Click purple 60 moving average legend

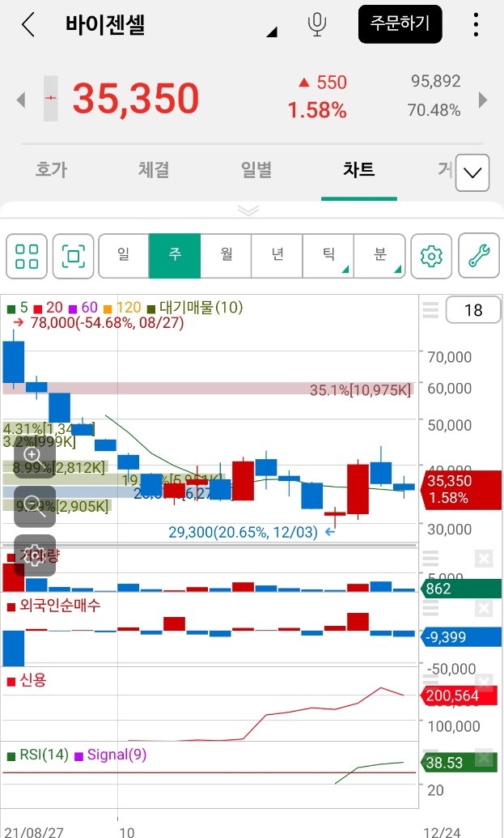[83, 308]
